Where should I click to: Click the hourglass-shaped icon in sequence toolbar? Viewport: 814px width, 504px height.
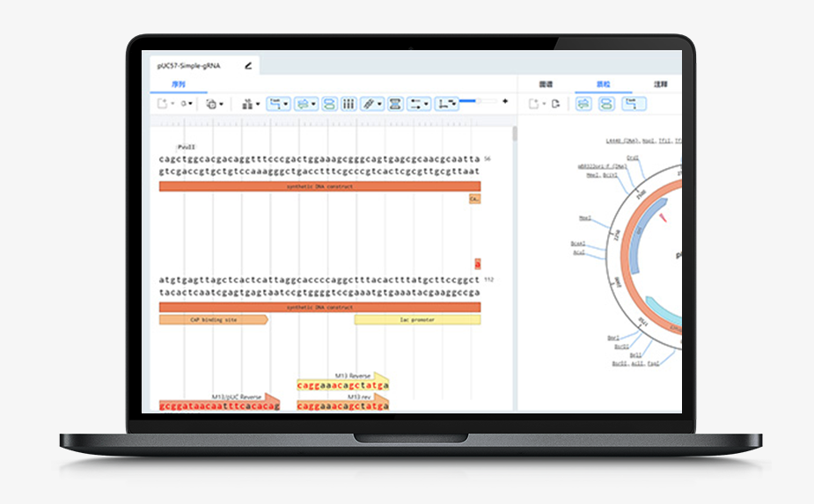395,104
